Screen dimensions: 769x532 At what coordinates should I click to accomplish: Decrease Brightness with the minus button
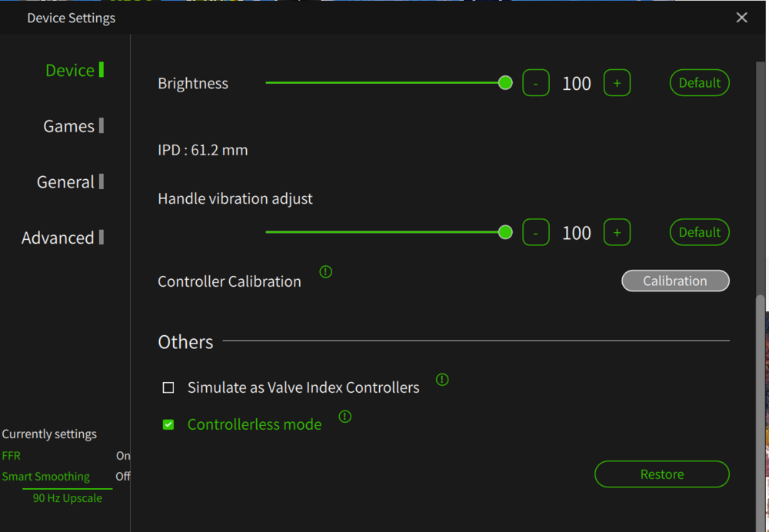coord(536,83)
